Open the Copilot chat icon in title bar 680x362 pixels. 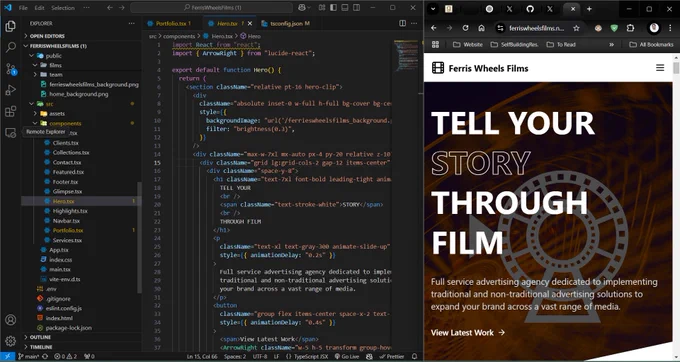tap(302, 8)
